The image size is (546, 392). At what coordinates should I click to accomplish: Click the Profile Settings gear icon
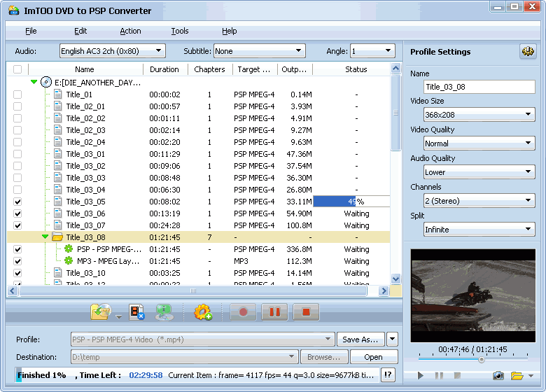pos(527,52)
